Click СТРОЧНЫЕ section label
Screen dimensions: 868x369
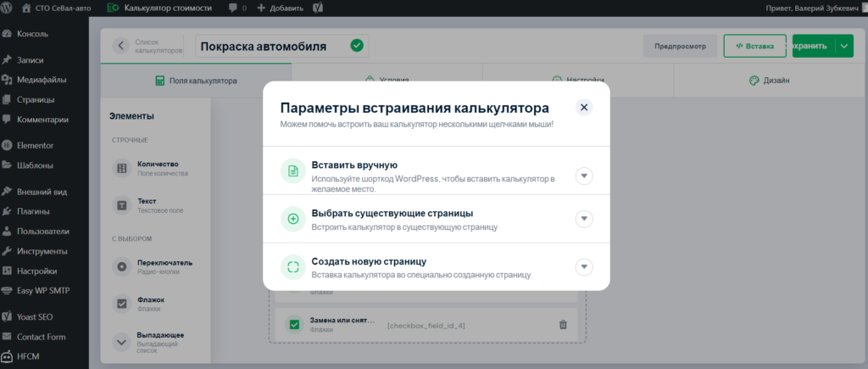coord(130,140)
